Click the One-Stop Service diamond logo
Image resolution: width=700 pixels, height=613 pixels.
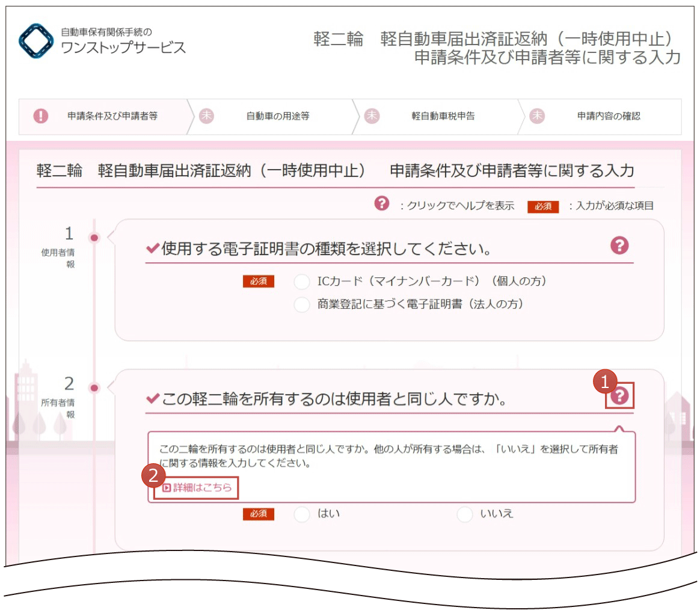pos(36,41)
